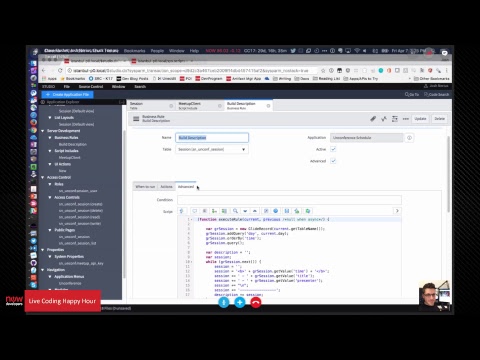480x360 pixels.
Task: Toggle the Advanced checkbox
Action: click(333, 161)
